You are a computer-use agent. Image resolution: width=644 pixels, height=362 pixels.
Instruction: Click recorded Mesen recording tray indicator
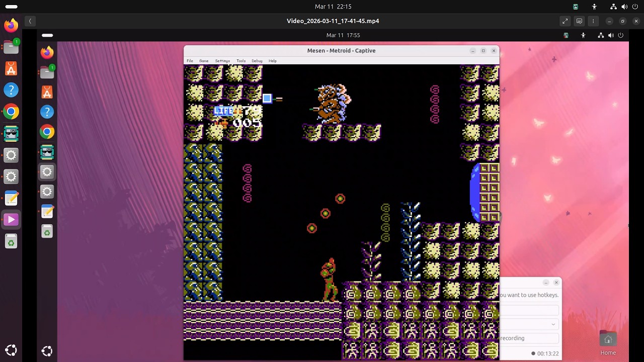tap(566, 35)
